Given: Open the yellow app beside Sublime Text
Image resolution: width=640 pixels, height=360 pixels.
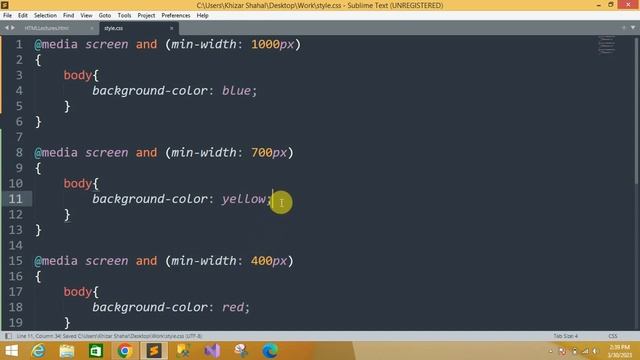Looking at the screenshot, I should pos(183,351).
